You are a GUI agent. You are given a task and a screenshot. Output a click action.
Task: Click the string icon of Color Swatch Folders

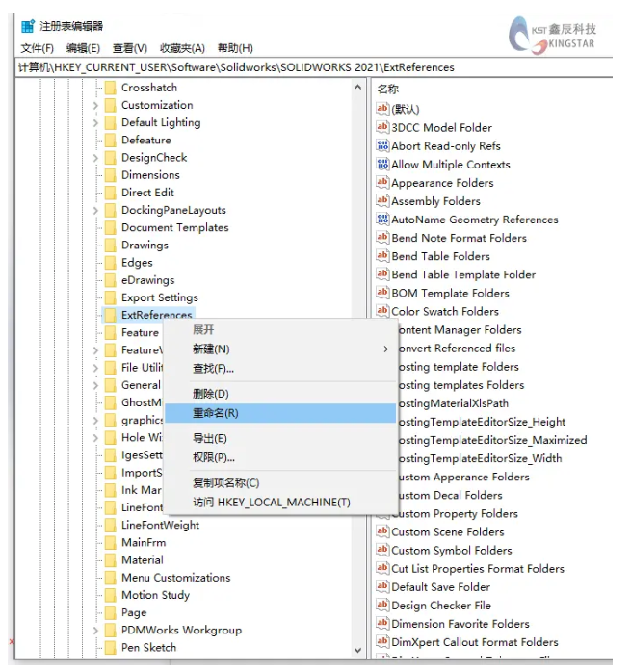click(x=382, y=311)
